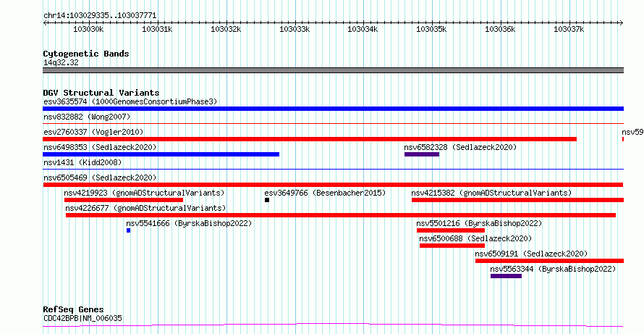Select the nsv4219923 (gnomADStructuralVariants) label
The width and height of the screenshot is (644, 334).
[144, 193]
